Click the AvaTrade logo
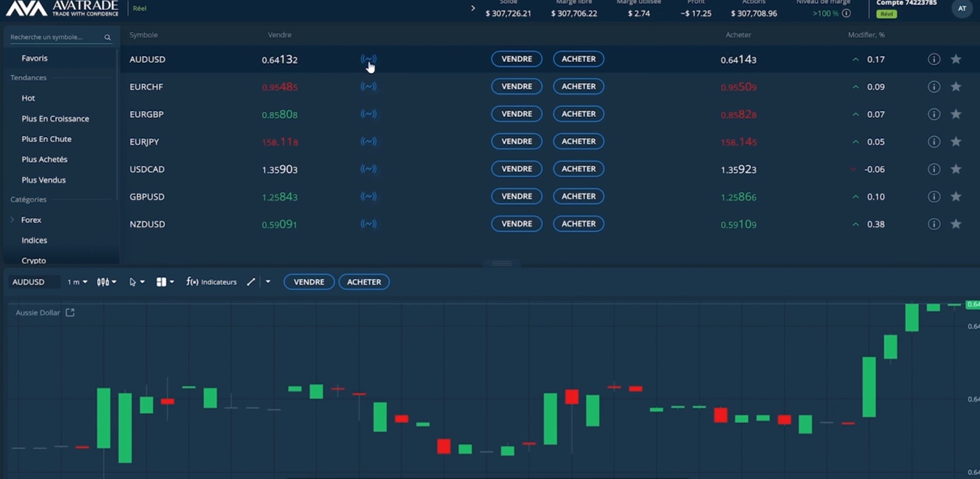 point(62,8)
